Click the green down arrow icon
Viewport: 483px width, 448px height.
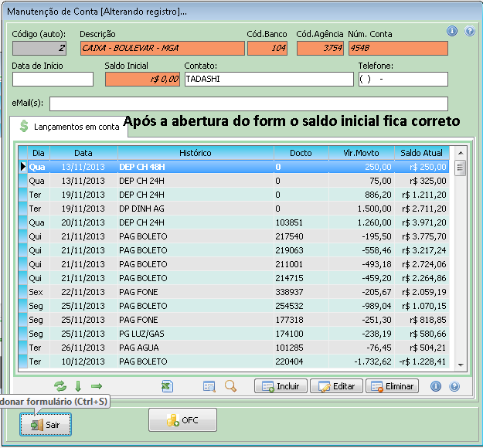click(x=78, y=386)
